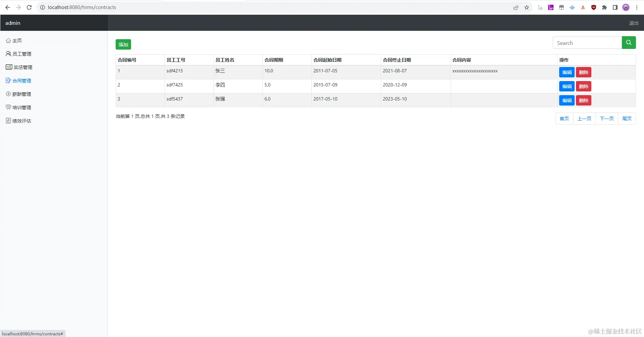Open 薪酬管理 in the sidebar
Image resolution: width=644 pixels, height=337 pixels.
point(18,94)
